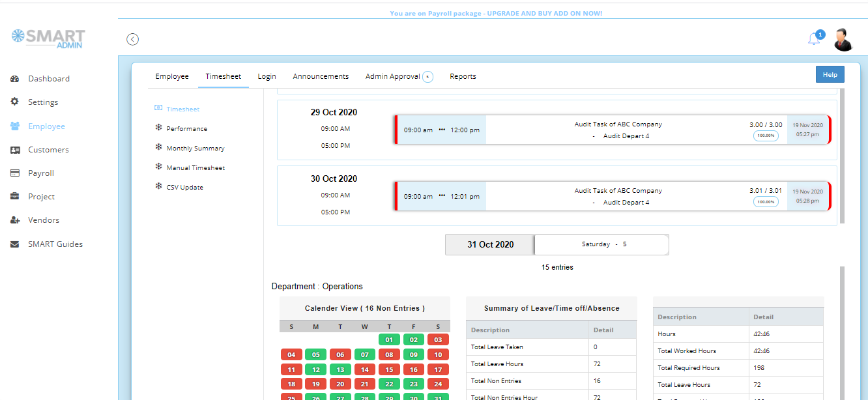
Task: Open the notification bell
Action: (x=813, y=38)
